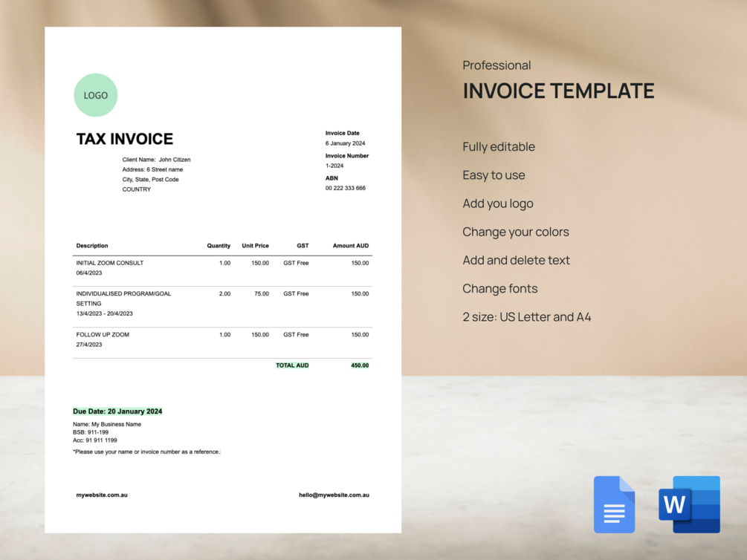Select the client name John Citizen
The width and height of the screenshot is (747, 560).
pos(173,159)
